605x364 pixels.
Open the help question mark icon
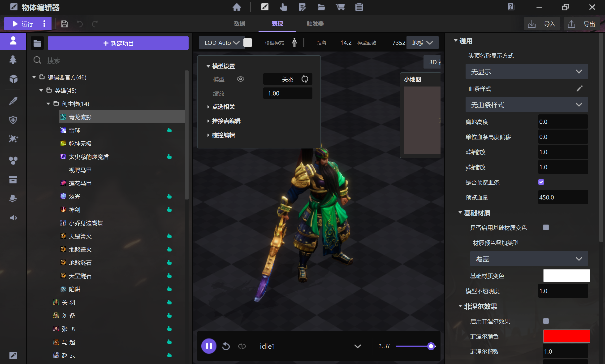[x=511, y=7]
